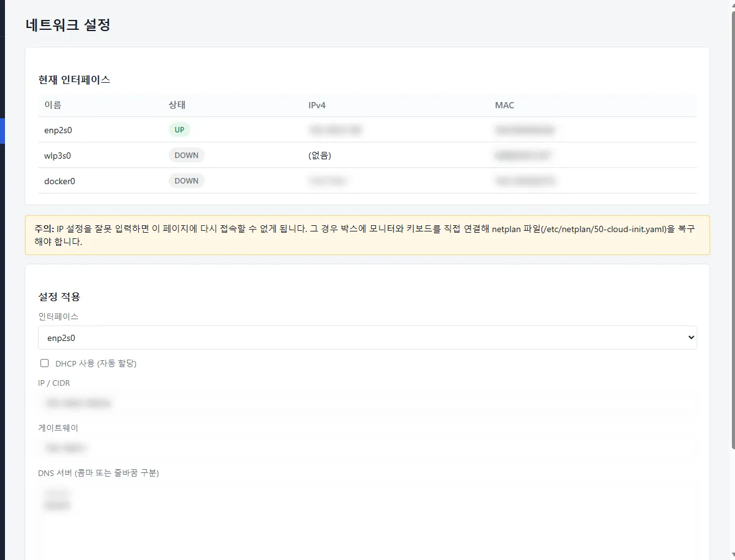Select the enp2s0 interface name cell

58,130
